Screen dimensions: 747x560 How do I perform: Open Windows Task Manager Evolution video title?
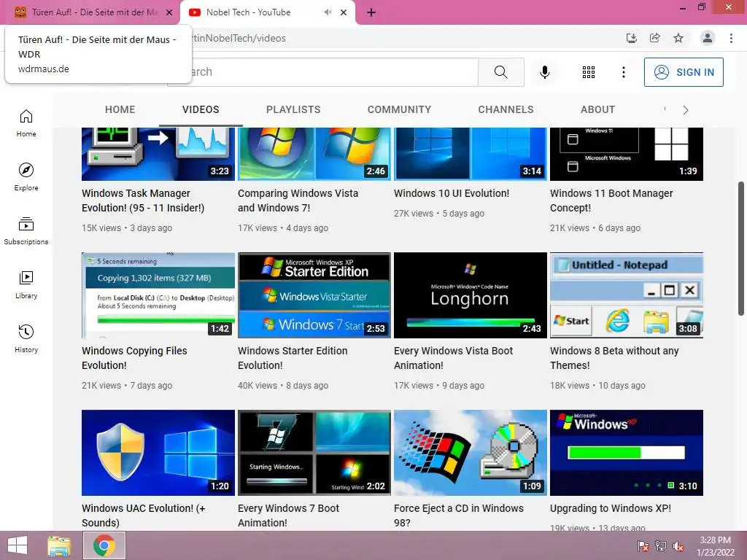pos(143,201)
